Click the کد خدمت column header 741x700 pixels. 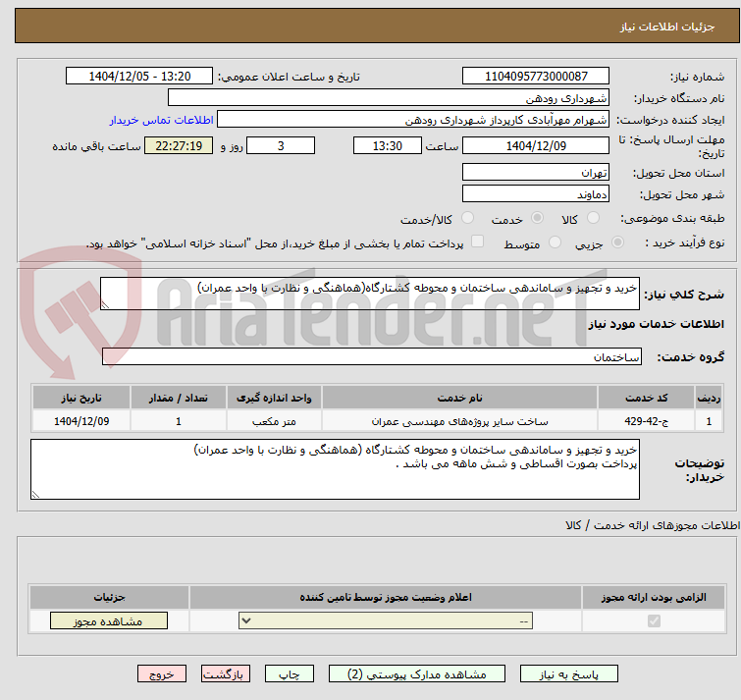646,398
